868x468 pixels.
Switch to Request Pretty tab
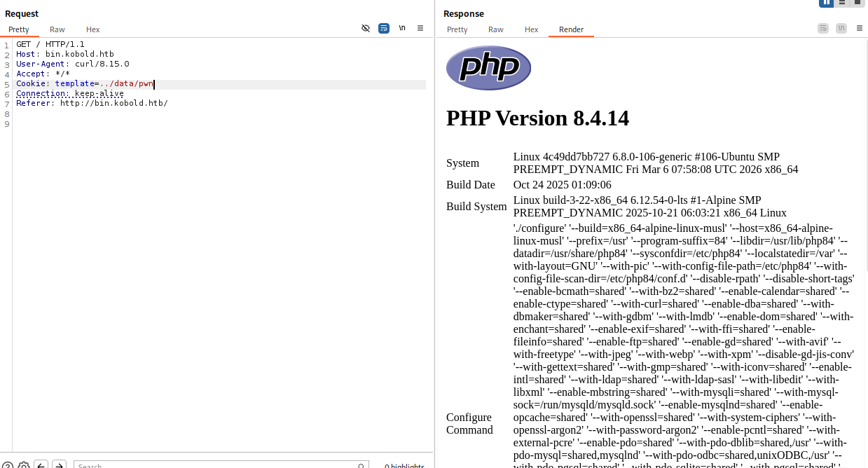[x=19, y=29]
